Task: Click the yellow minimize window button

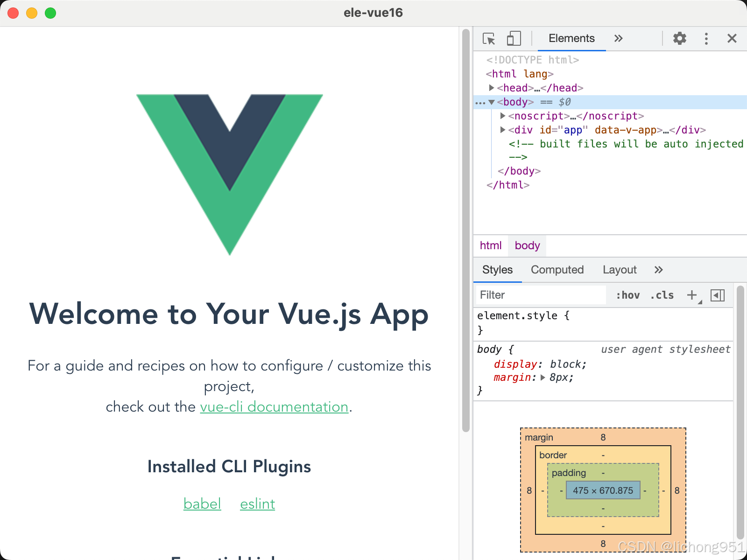Action: tap(32, 13)
